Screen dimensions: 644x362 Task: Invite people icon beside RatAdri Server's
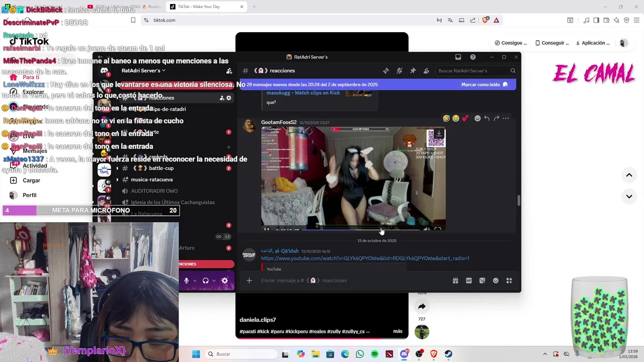[x=229, y=71]
